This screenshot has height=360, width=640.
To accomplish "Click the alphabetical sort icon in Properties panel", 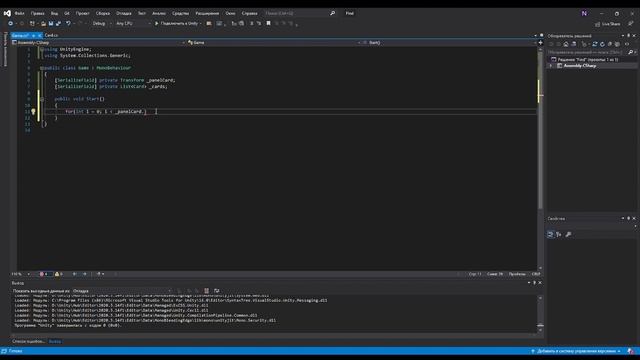I will 559,234.
